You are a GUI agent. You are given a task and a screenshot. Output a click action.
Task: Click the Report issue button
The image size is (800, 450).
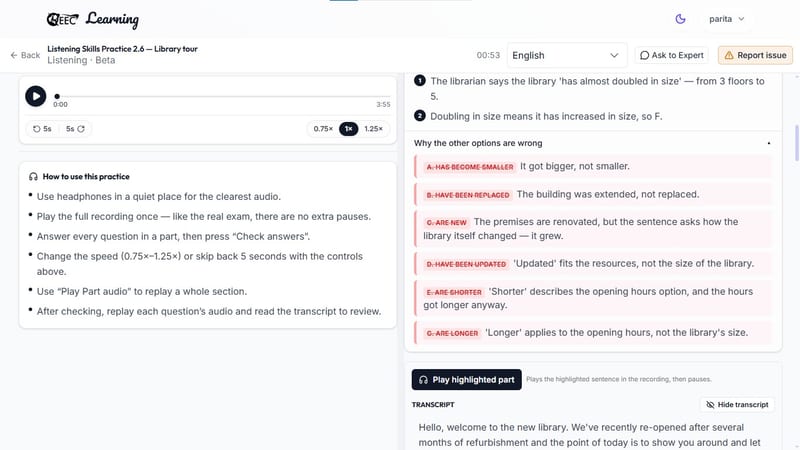(x=755, y=55)
